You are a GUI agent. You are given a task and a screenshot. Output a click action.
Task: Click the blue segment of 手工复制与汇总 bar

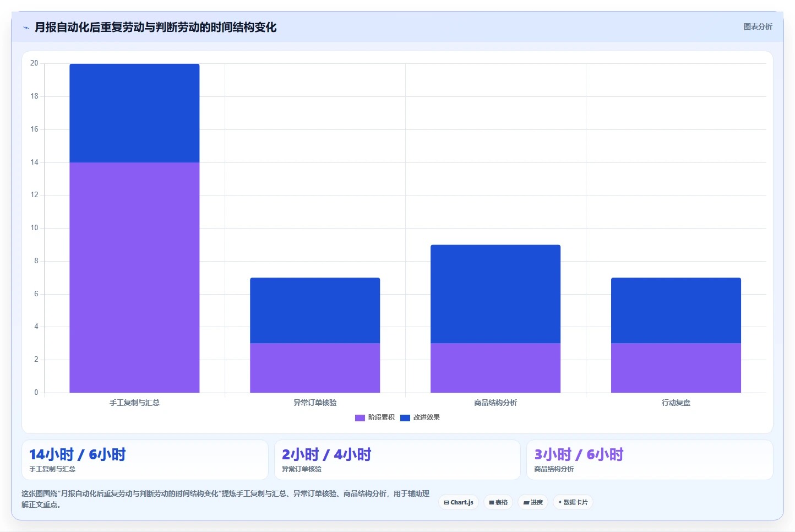pos(134,113)
